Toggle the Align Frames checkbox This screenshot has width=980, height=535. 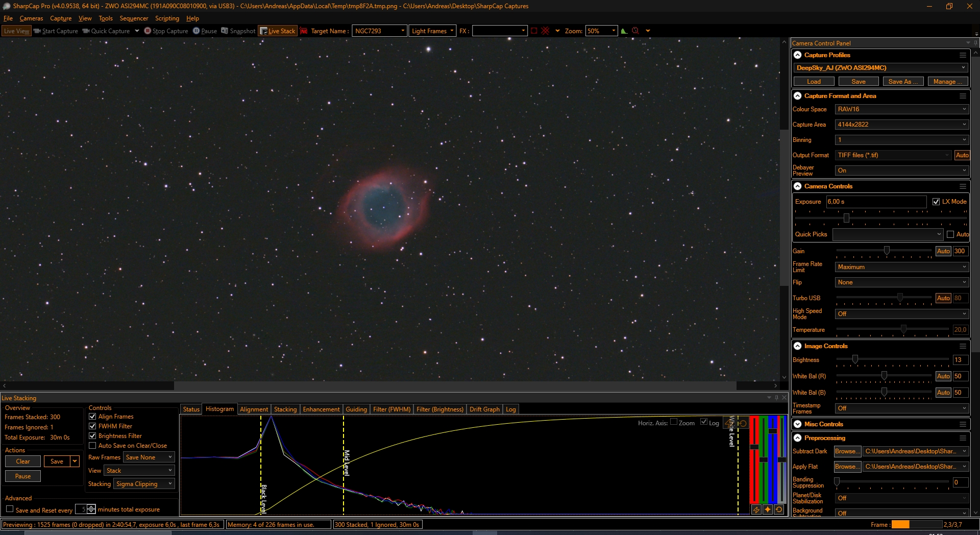pos(92,417)
